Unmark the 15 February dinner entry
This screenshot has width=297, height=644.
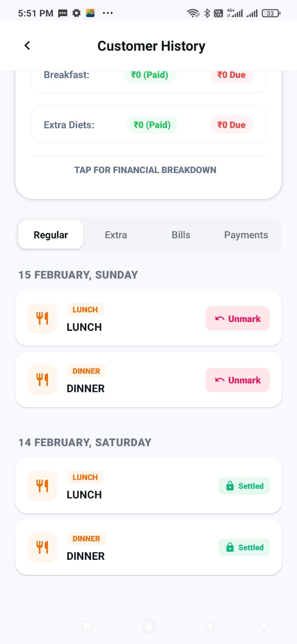click(x=237, y=380)
